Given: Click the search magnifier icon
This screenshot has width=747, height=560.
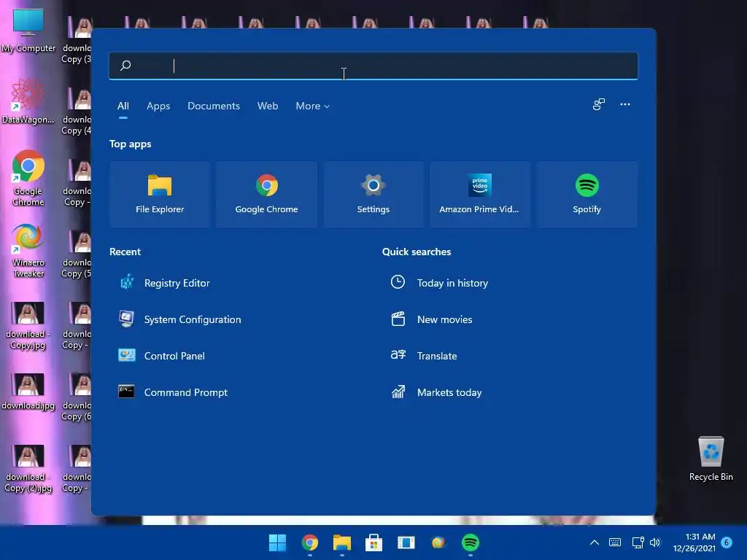Looking at the screenshot, I should coord(125,65).
